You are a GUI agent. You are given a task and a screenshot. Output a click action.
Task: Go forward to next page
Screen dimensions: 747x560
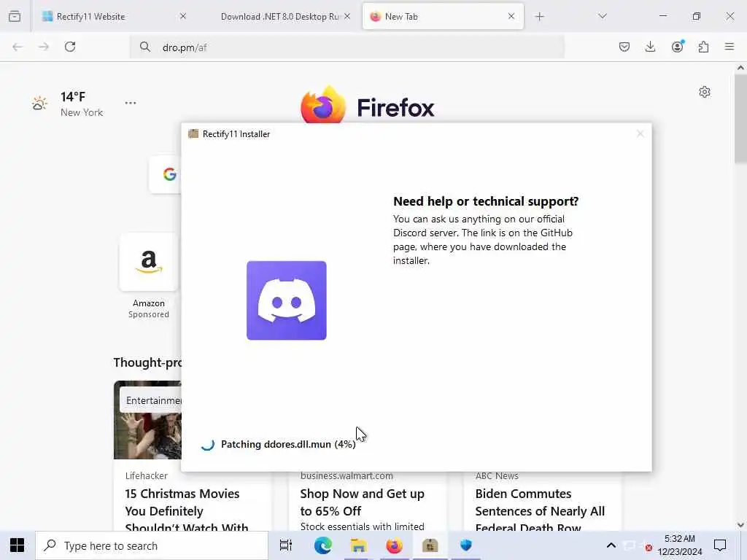point(43,47)
